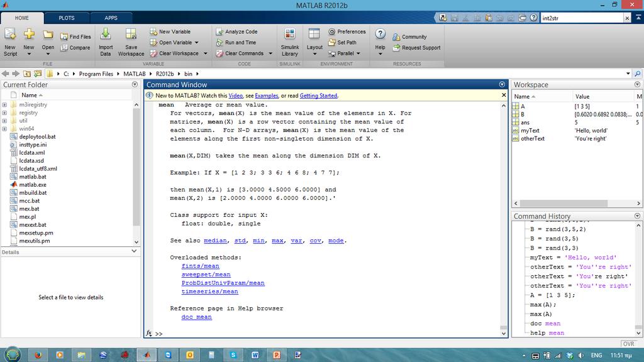Expand the registry folder
This screenshot has width=644, height=362.
pyautogui.click(x=4, y=113)
